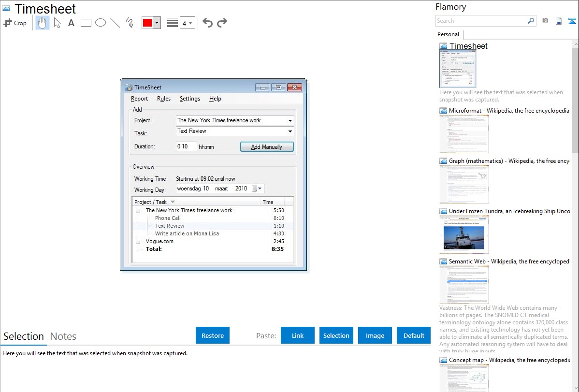Screen dimensions: 579x392
Task: Click the camera snapshot icon
Action: click(x=545, y=21)
